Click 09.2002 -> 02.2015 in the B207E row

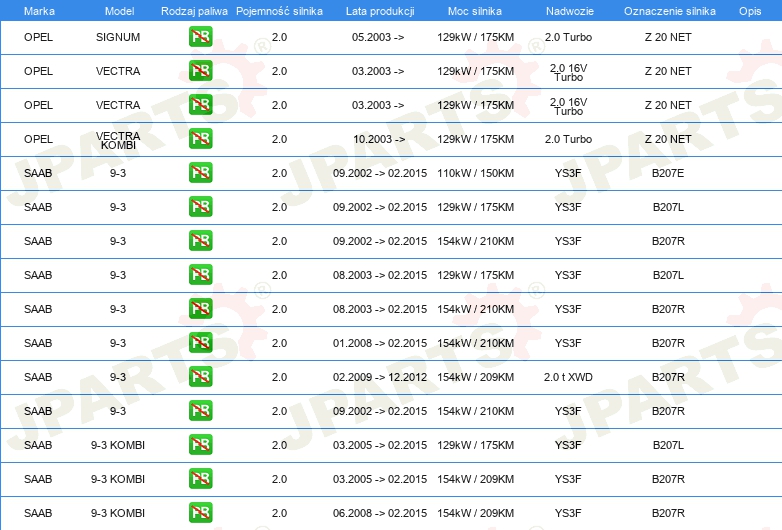click(380, 173)
